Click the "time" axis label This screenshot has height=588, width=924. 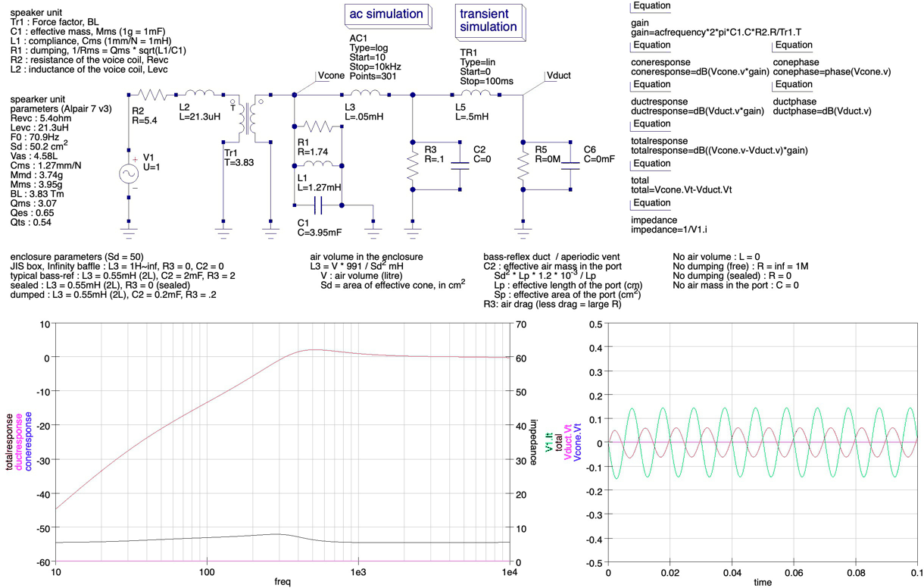(762, 582)
